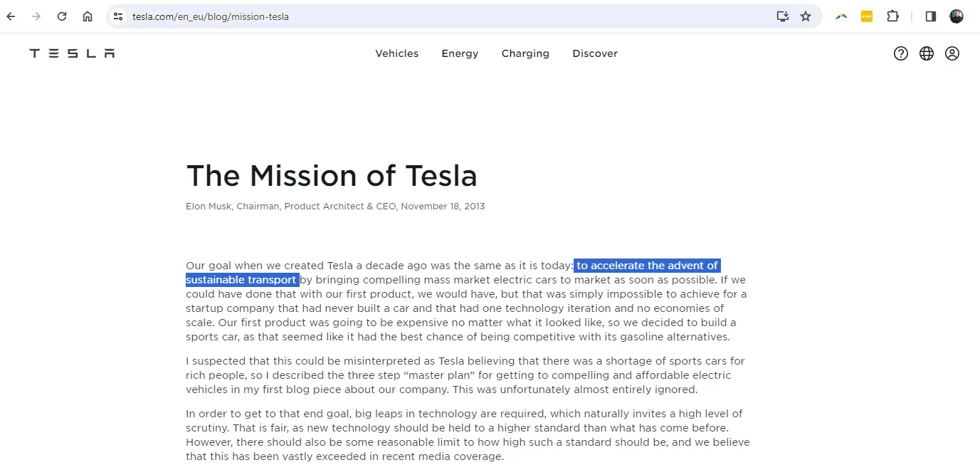Image resolution: width=980 pixels, height=470 pixels.
Task: Open the Chrome profile avatar
Action: 957,16
